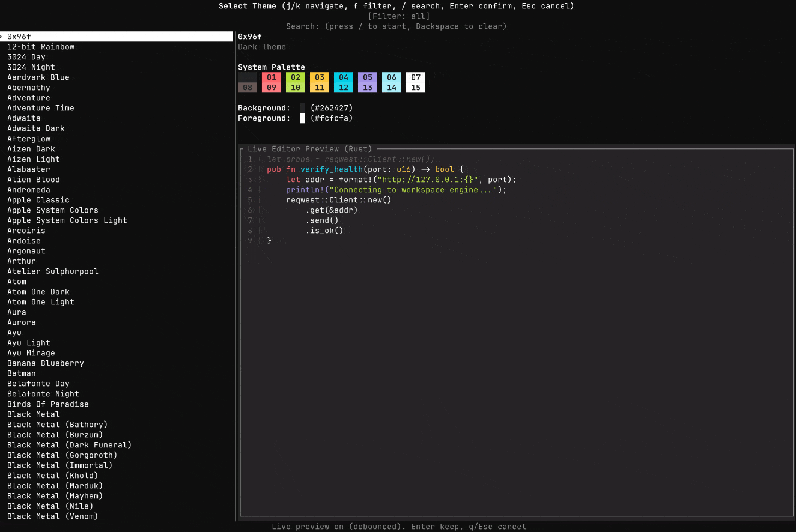The height and width of the screenshot is (532, 796).
Task: Choose the Belafonte Day theme
Action: [38, 384]
